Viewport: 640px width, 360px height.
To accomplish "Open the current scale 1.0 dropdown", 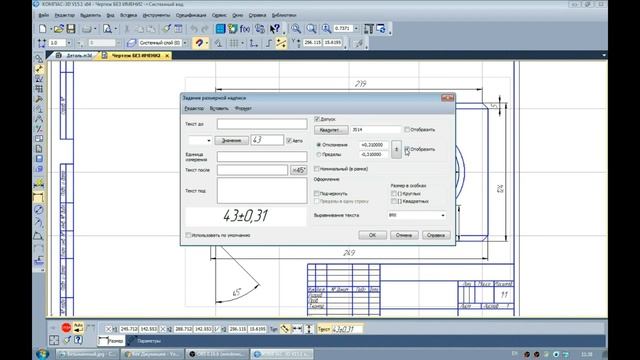I will tap(69, 43).
